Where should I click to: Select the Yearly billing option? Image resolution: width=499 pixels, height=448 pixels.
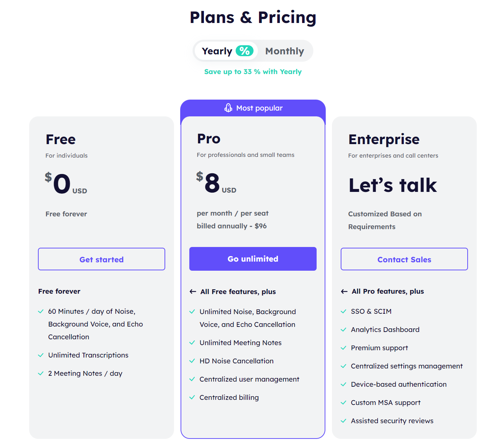tap(217, 51)
